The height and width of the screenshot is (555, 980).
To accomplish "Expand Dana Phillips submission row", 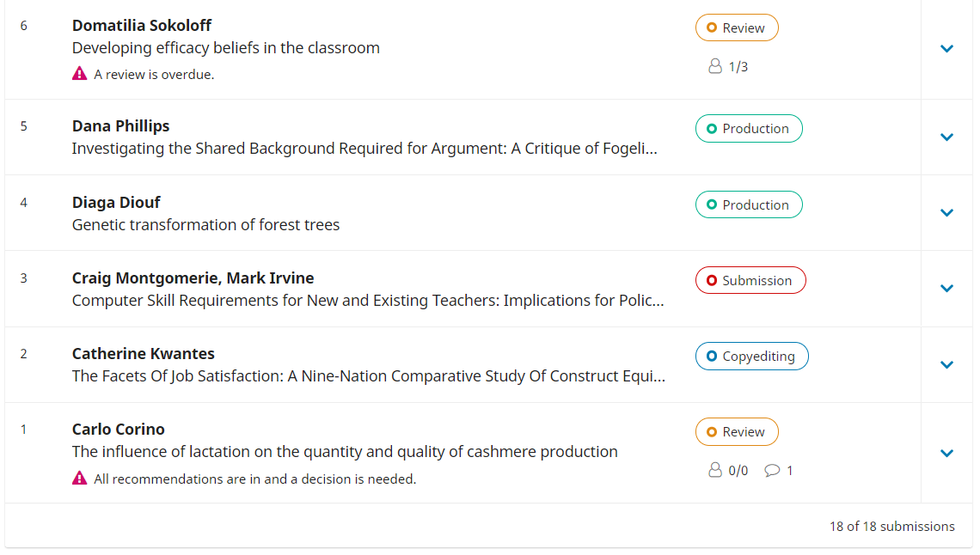I will click(946, 137).
